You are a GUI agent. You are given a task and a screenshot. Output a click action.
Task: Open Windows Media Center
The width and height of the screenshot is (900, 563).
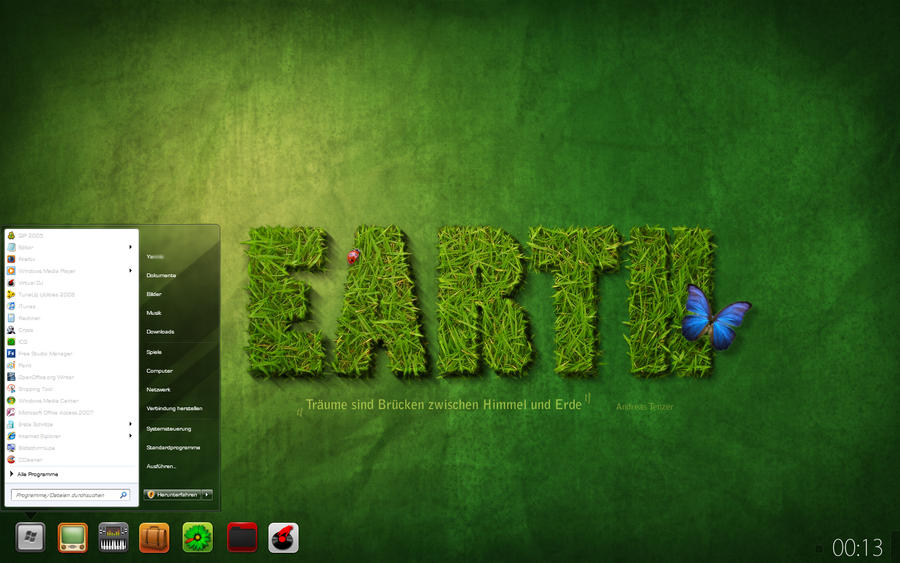pyautogui.click(x=42, y=401)
